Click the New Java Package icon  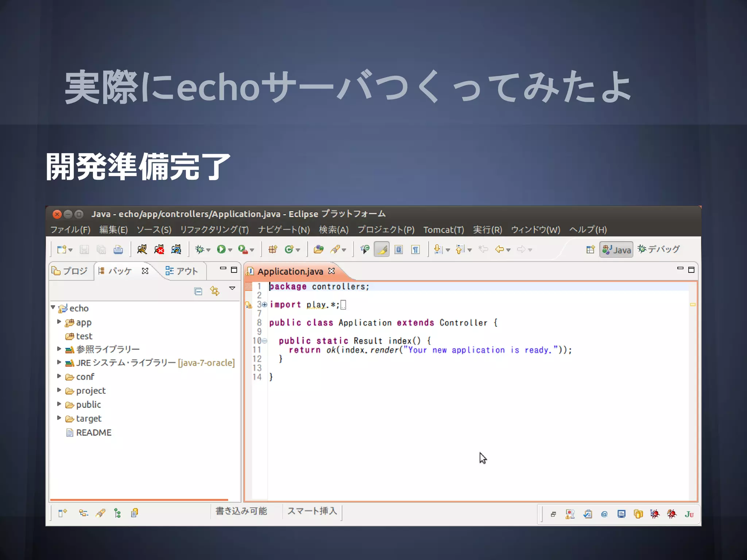click(x=273, y=249)
